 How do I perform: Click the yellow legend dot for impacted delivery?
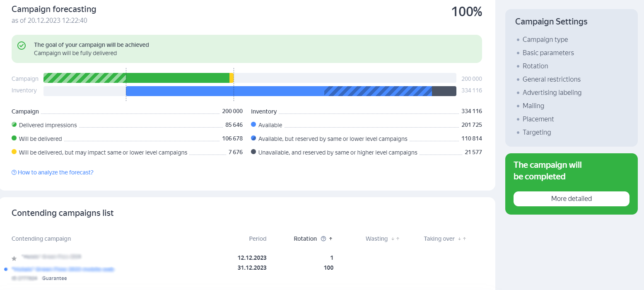(14, 152)
